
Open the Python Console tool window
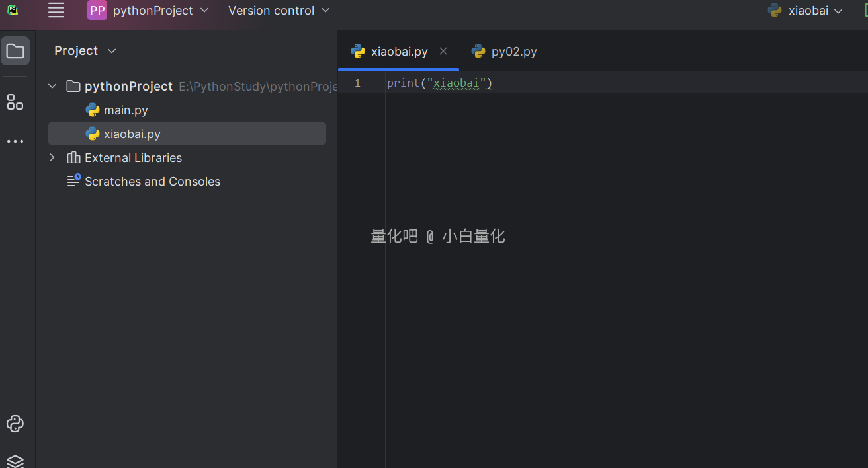(15, 424)
